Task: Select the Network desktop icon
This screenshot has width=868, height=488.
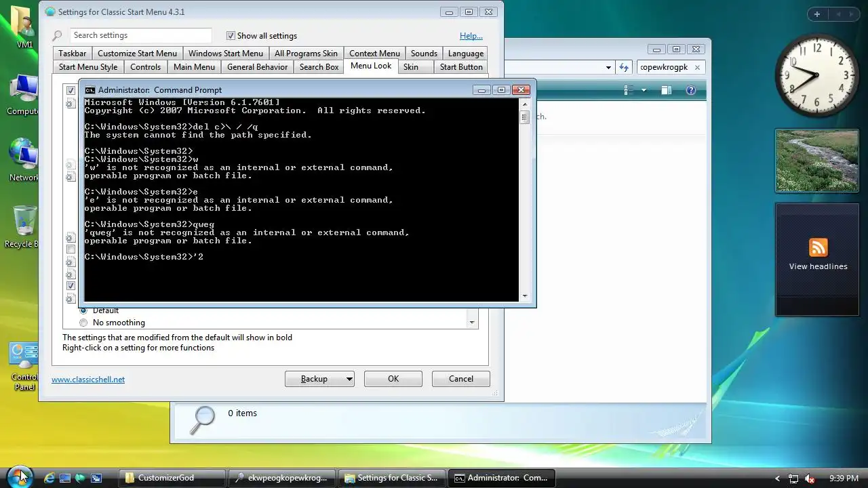Action: coord(23,160)
